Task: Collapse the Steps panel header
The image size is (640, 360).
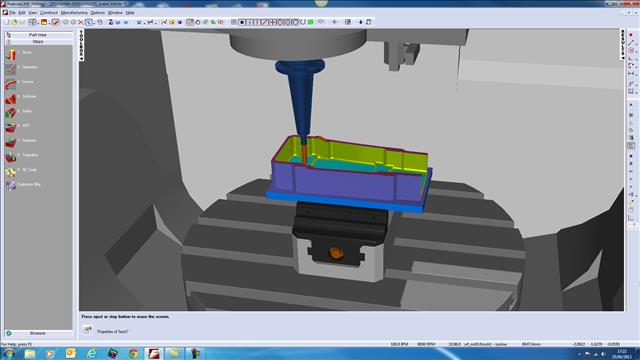Action: point(38,42)
